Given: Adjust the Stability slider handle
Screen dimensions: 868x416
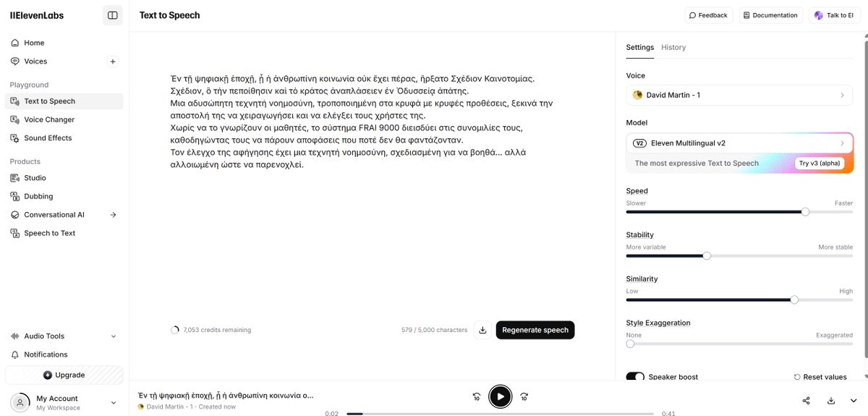Looking at the screenshot, I should [x=707, y=255].
